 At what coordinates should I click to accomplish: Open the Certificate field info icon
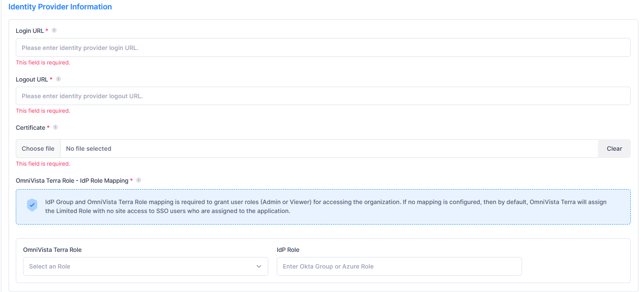point(55,127)
